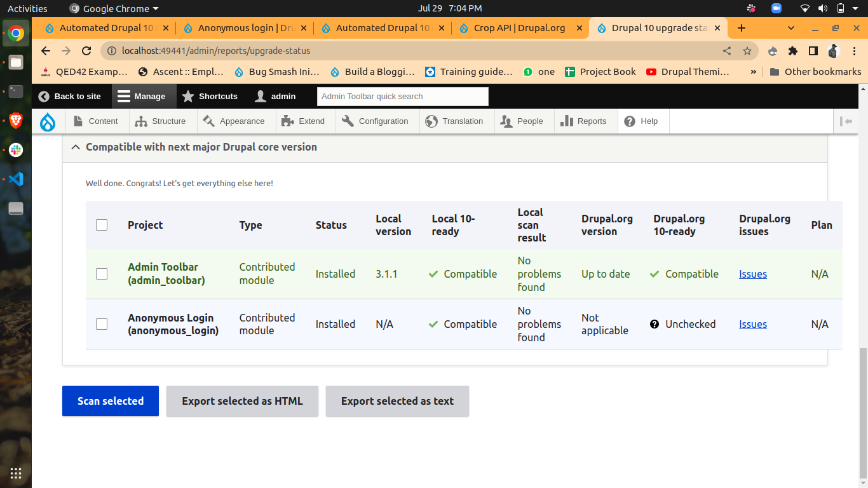Collapse the Compatible with next major section
This screenshot has height=488, width=868.
(445, 147)
